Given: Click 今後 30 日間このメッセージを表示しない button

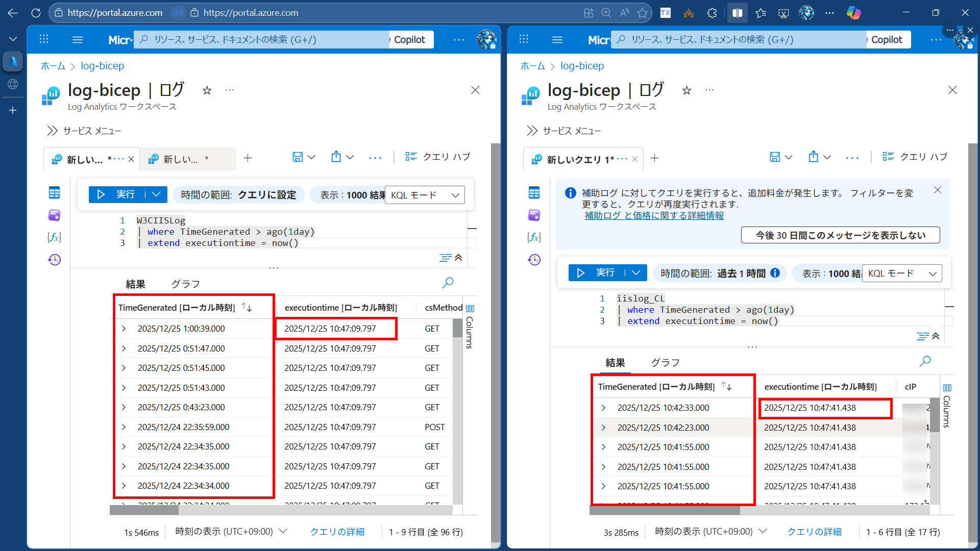Looking at the screenshot, I should pos(840,235).
